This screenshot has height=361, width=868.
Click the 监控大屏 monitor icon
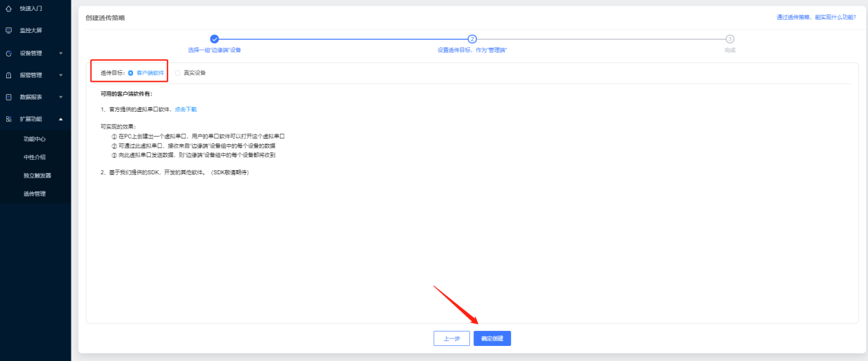(x=9, y=31)
